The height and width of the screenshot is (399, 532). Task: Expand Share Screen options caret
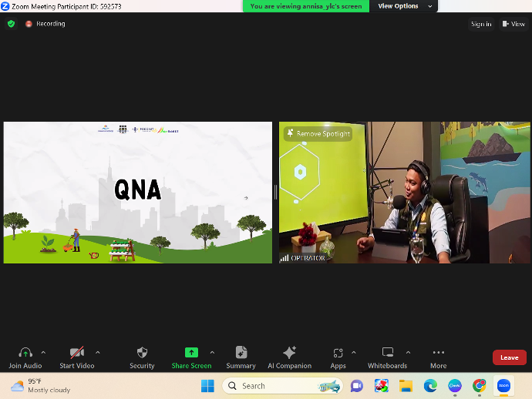click(212, 353)
